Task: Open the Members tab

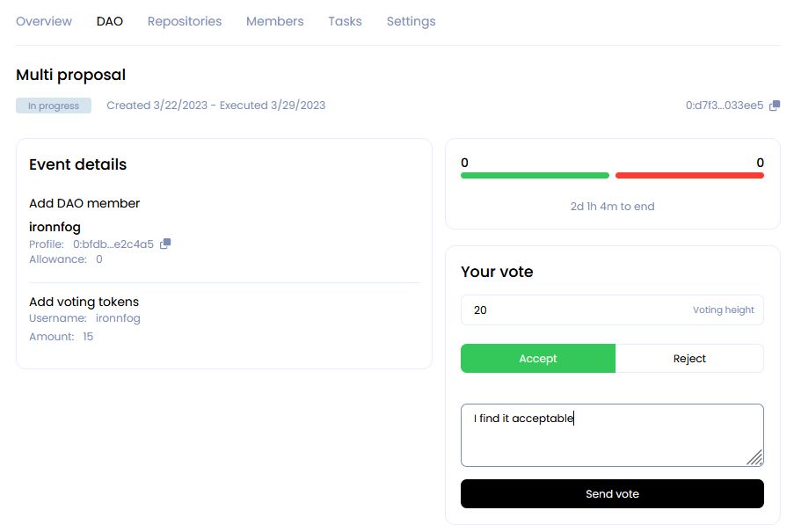Action: (x=275, y=21)
